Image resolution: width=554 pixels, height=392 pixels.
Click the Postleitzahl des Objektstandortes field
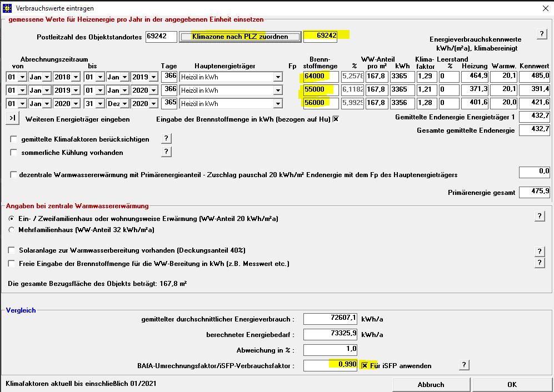click(161, 37)
